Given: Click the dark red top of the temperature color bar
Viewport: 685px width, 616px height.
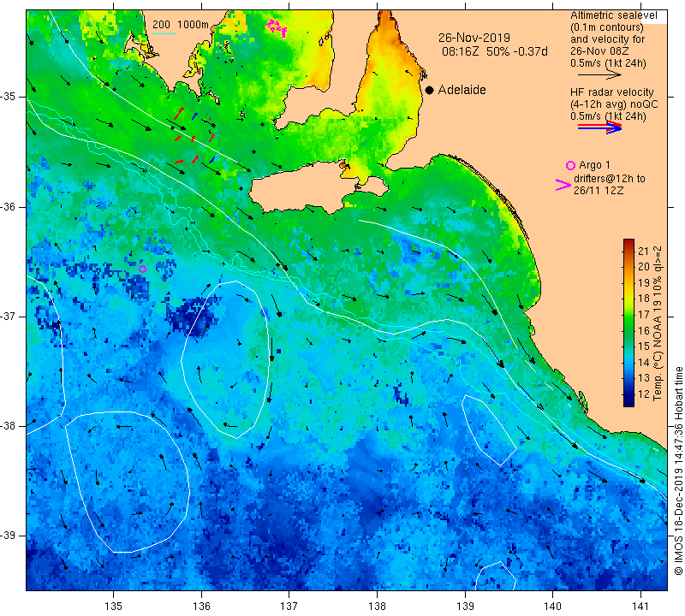Looking at the screenshot, I should [628, 243].
